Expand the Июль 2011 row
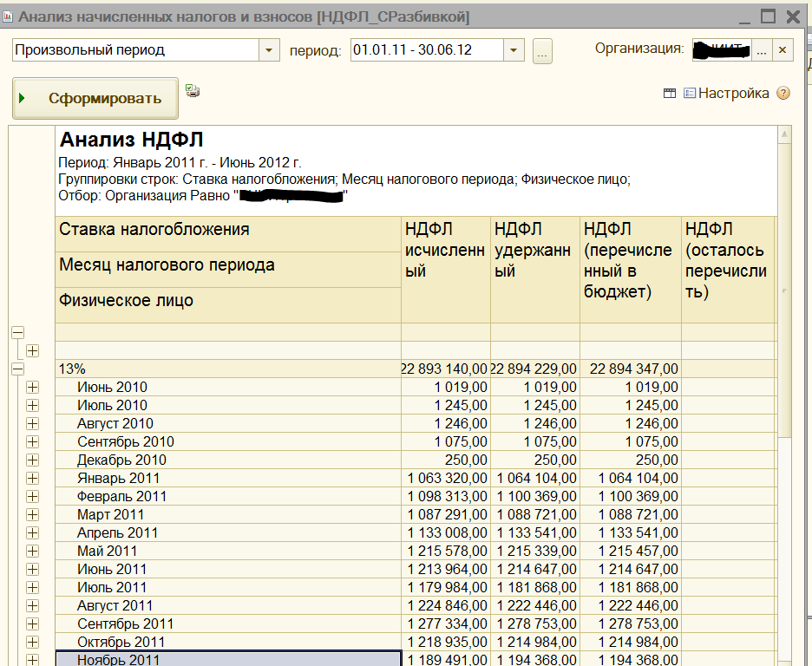812x666 pixels. pyautogui.click(x=32, y=587)
